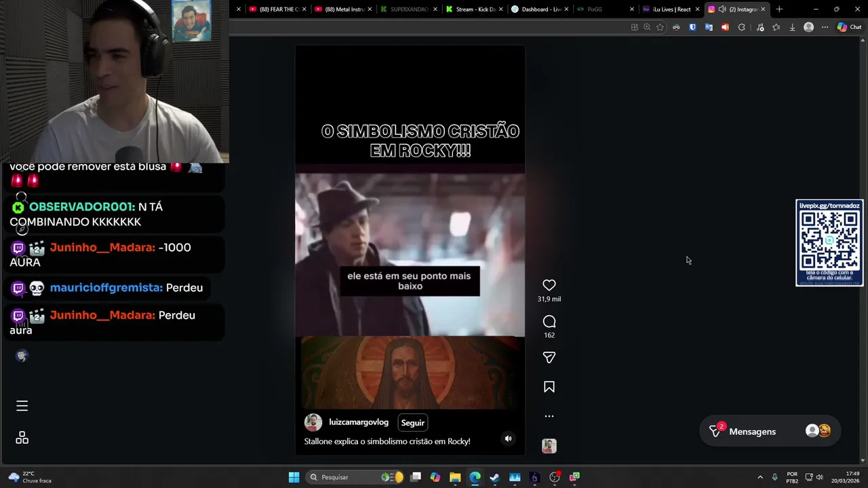Open a new browser tab
Screen dimensions: 868x488
tap(779, 9)
